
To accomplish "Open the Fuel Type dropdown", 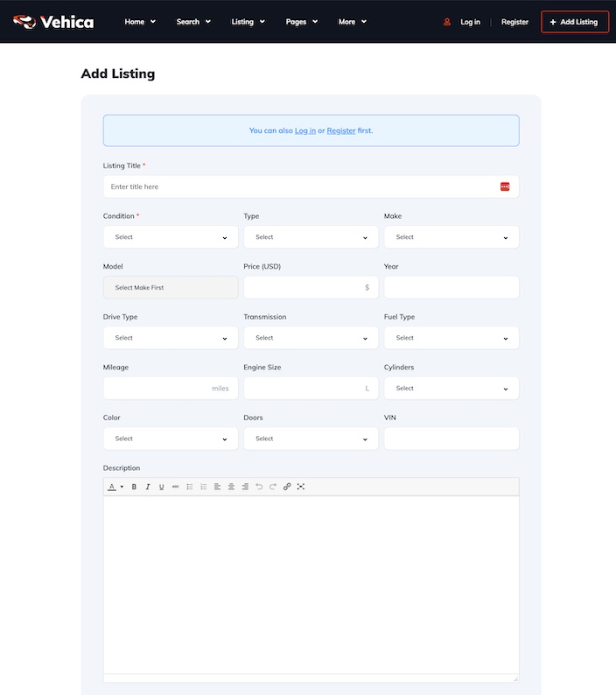I will pyautogui.click(x=451, y=338).
